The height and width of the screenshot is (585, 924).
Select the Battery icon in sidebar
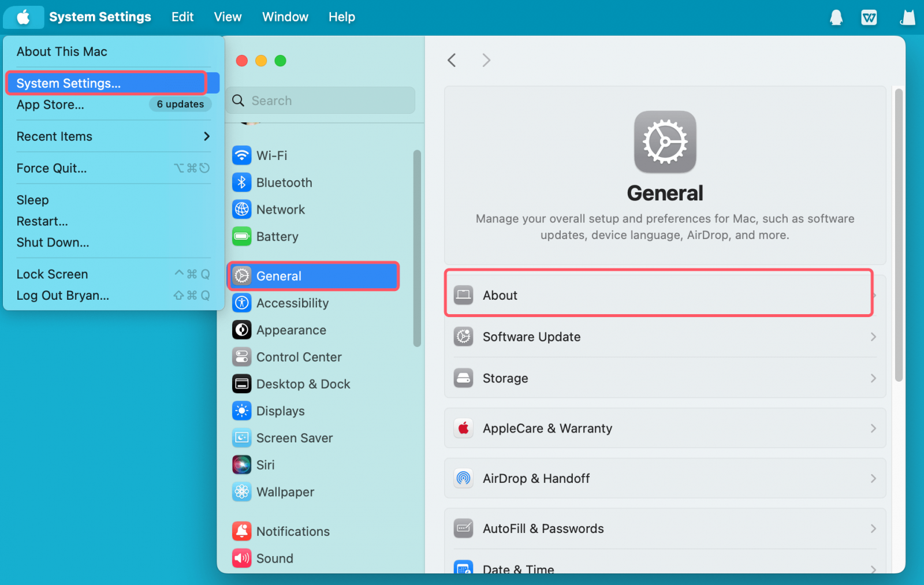pos(241,236)
